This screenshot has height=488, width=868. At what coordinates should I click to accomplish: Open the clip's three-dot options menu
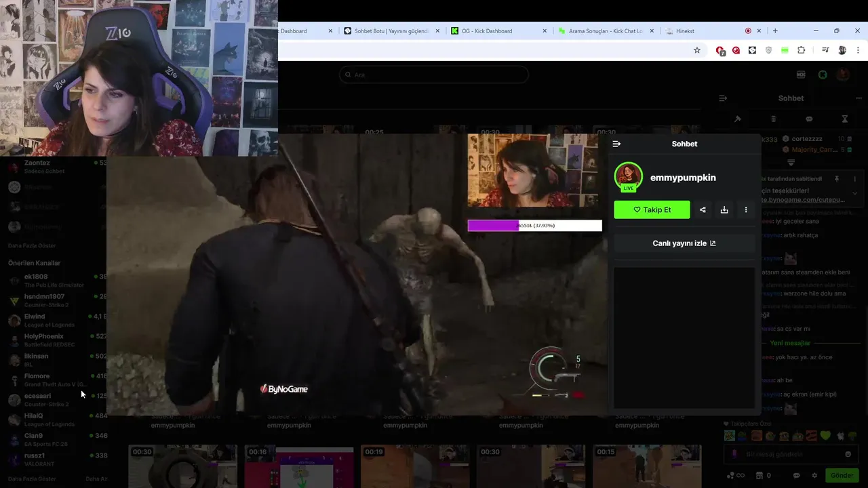coord(746,209)
